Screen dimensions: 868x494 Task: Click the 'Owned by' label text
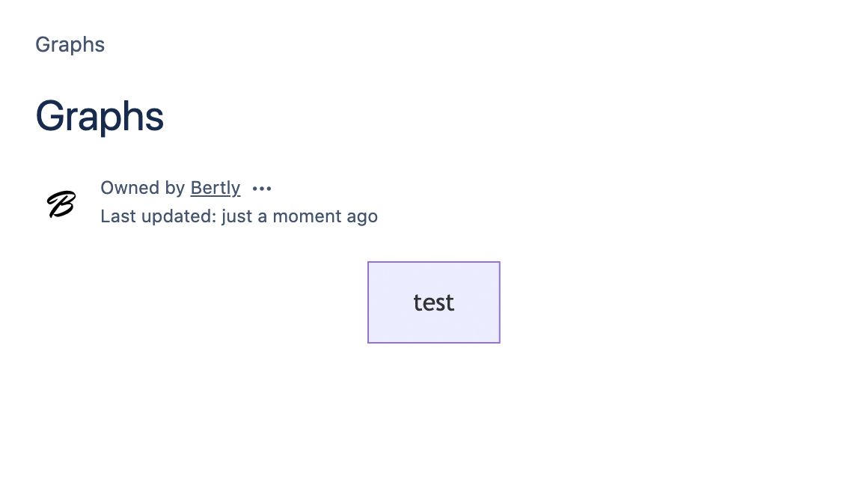click(x=142, y=188)
